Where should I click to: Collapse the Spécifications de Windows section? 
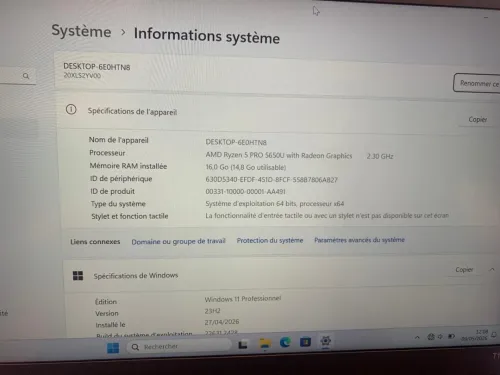point(492,269)
